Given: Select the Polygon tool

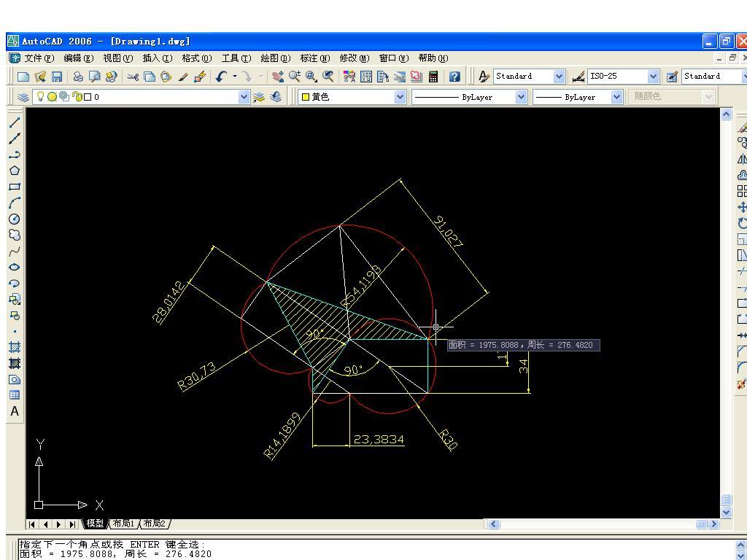Looking at the screenshot, I should click(x=15, y=171).
